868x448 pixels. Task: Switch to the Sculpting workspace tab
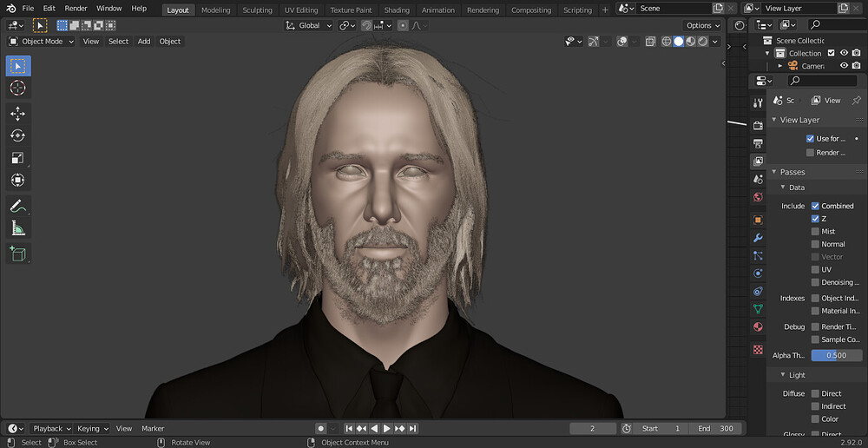pos(257,10)
